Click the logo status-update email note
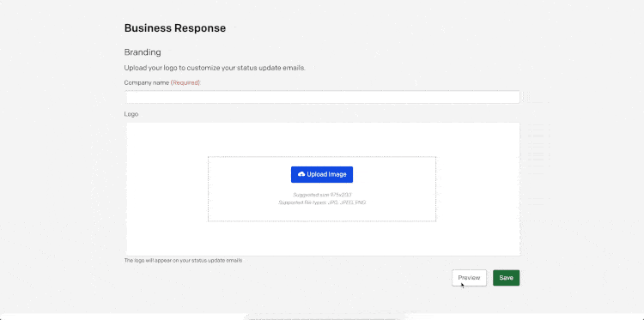644x320 pixels. [x=183, y=261]
